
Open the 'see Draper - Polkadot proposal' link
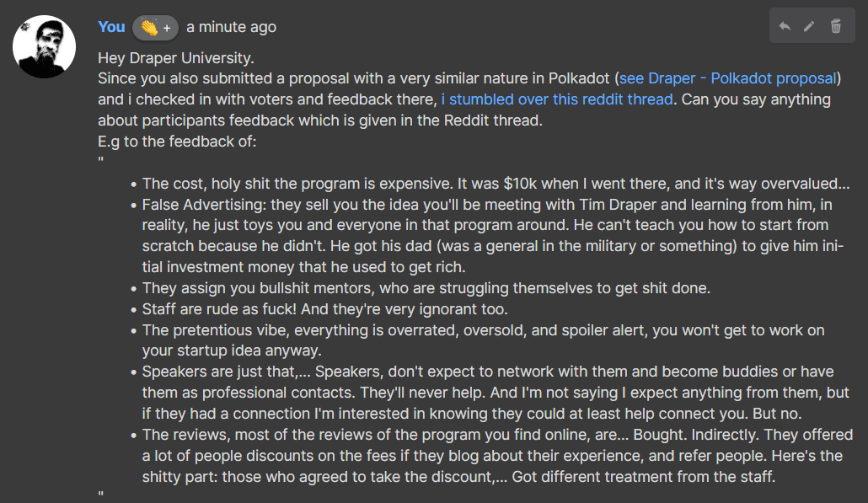tap(728, 78)
